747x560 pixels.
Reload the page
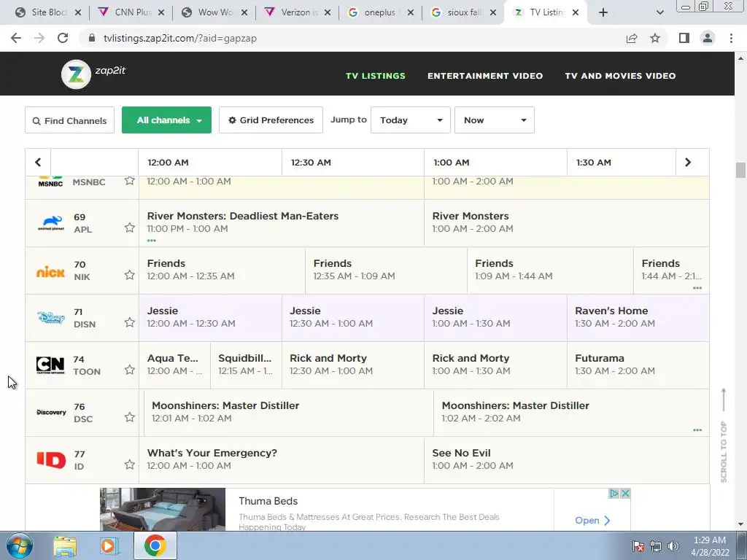coord(63,38)
